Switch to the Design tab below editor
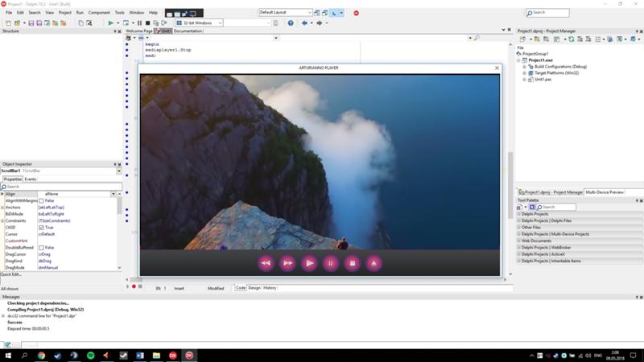Screen dimensions: 644x362 254,288
